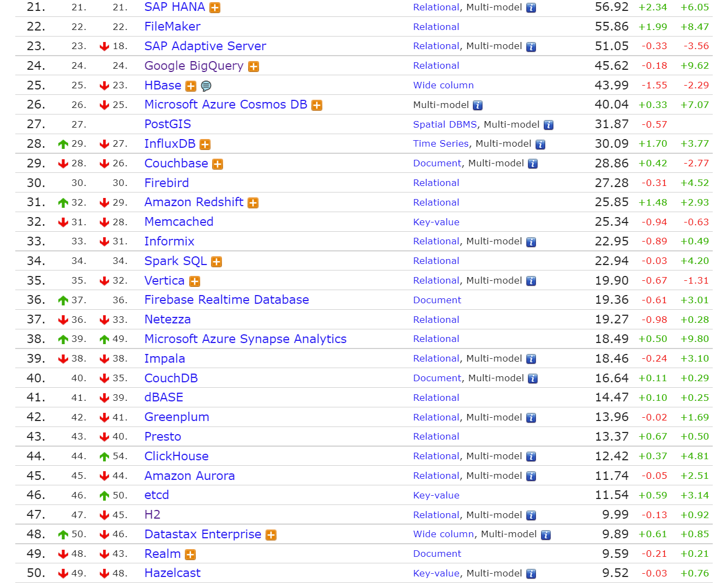Image resolution: width=728 pixels, height=583 pixels.
Task: Click the multi-model info icon in H2 row
Action: coord(531,515)
